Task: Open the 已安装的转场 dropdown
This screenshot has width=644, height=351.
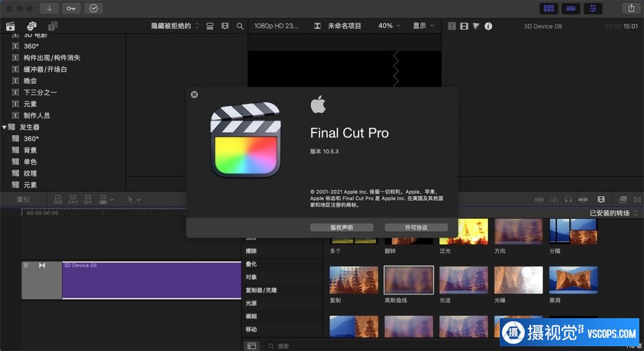Action: (614, 213)
